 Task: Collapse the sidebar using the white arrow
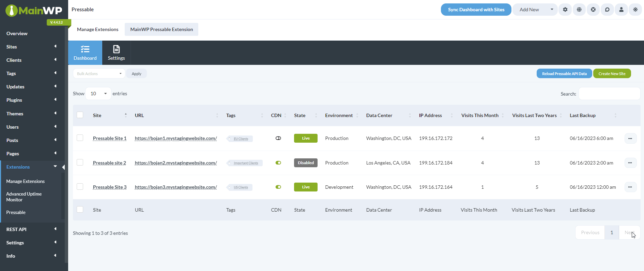tap(63, 167)
